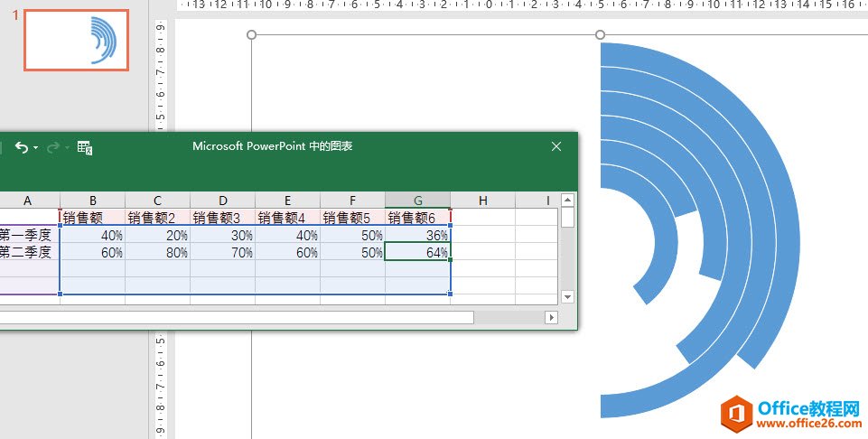Click the cell with value 36%
Viewport: 868px width, 439px height.
417,235
